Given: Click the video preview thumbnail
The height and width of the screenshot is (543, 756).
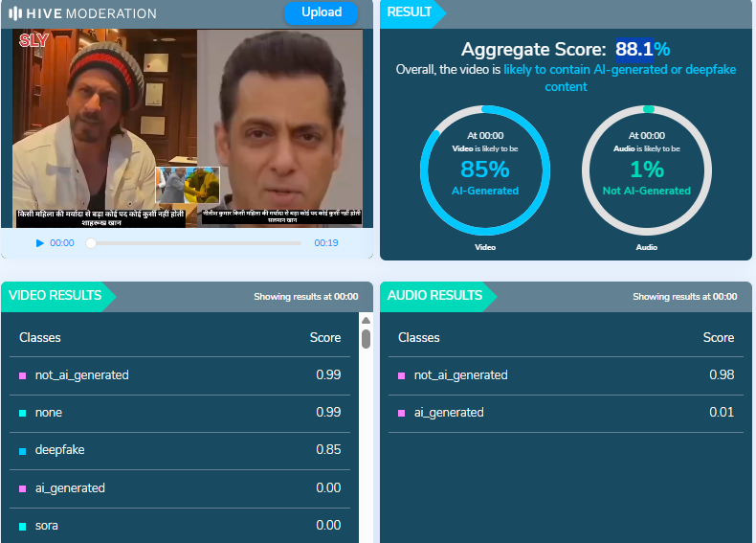Looking at the screenshot, I should pyautogui.click(x=188, y=127).
